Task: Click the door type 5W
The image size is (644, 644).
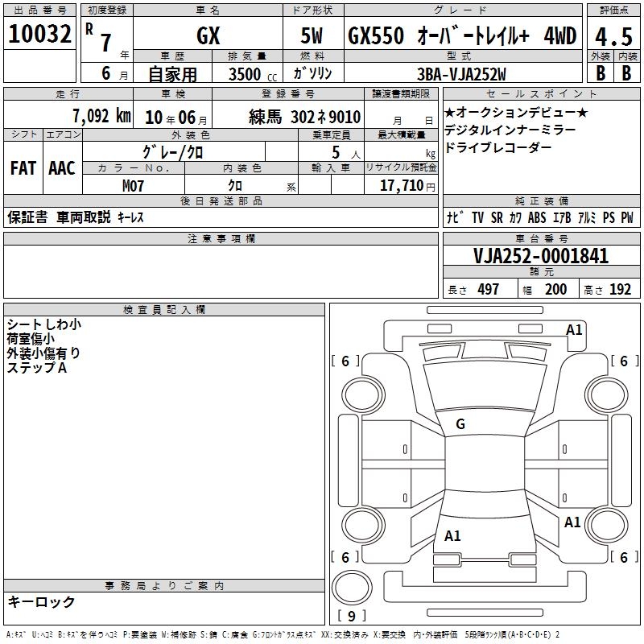Action: [x=312, y=35]
